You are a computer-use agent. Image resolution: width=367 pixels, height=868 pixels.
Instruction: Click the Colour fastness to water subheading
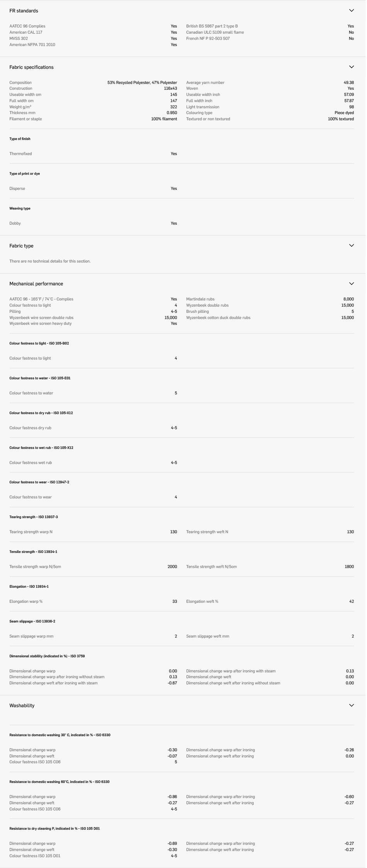tap(40, 378)
